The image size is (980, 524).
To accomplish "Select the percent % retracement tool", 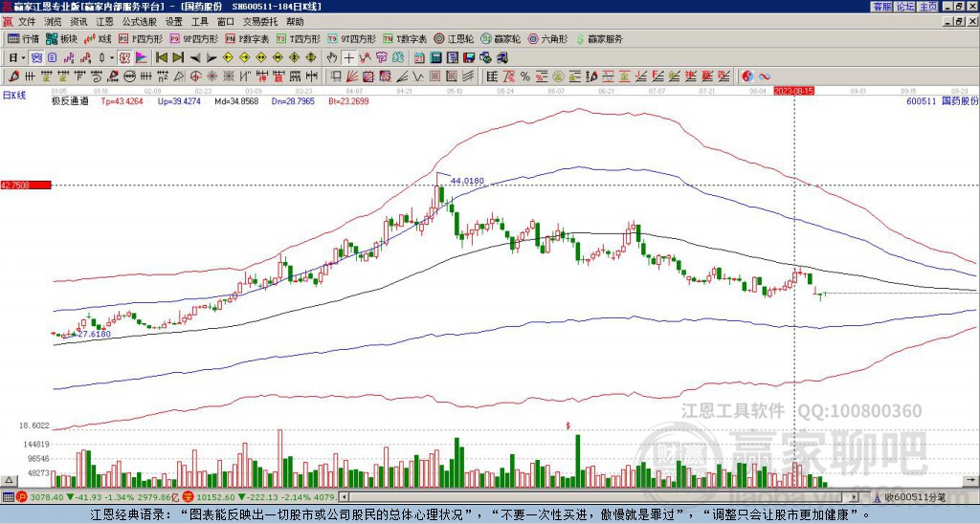I will click(x=525, y=76).
